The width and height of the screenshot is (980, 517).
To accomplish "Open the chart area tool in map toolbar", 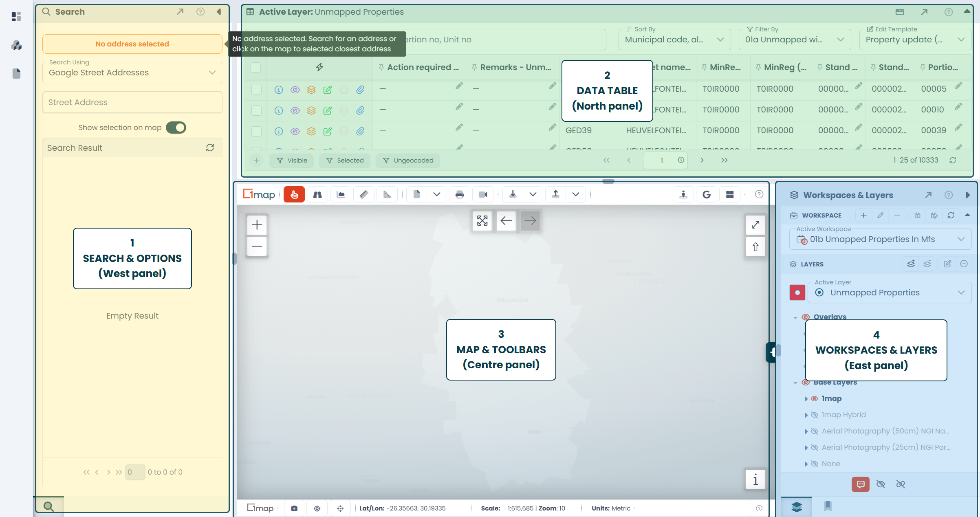I will tap(341, 195).
